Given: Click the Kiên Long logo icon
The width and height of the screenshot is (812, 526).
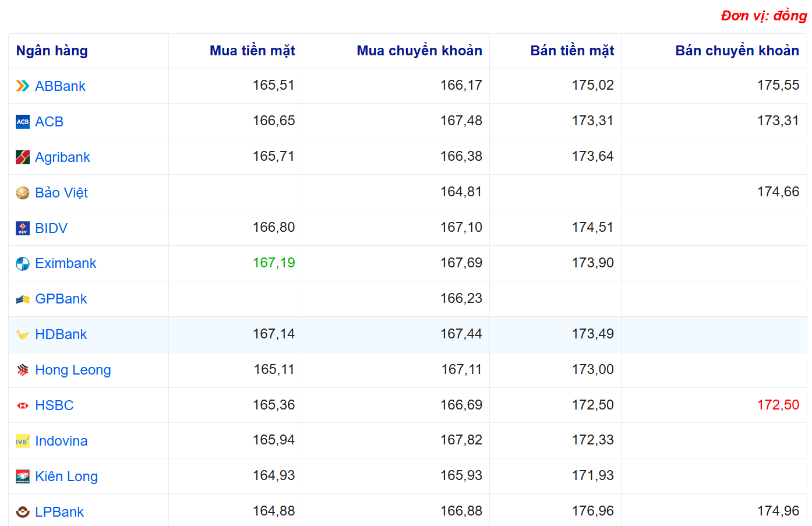Looking at the screenshot, I should (x=22, y=476).
